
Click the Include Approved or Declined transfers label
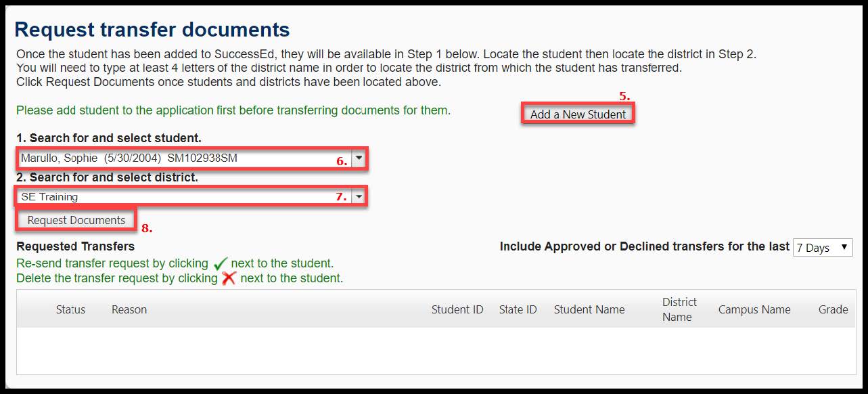point(644,246)
